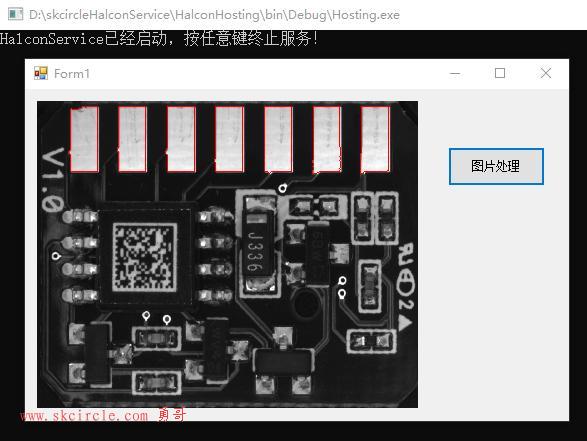Image resolution: width=587 pixels, height=441 pixels.
Task: Click the V1.0 text on the board
Action: click(x=53, y=180)
